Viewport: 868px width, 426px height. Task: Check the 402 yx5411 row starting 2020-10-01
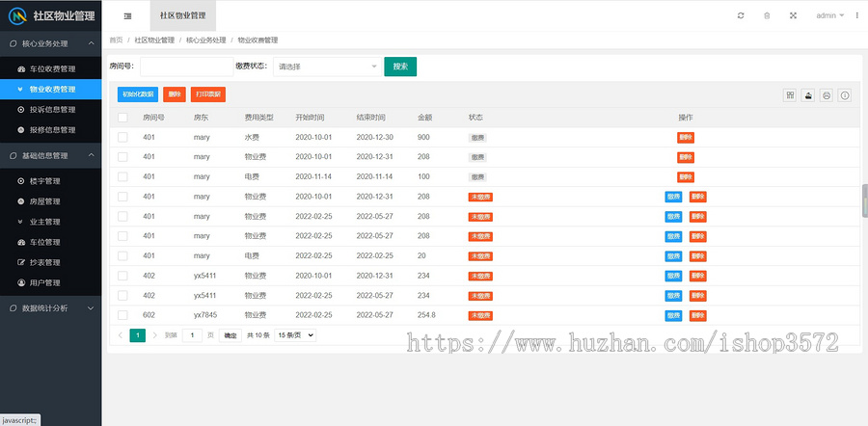(x=122, y=276)
